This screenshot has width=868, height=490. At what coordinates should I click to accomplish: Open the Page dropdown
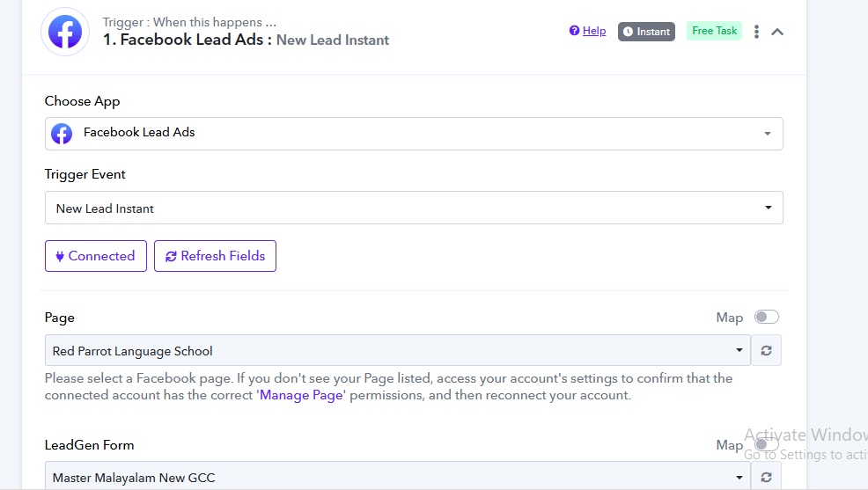click(397, 350)
